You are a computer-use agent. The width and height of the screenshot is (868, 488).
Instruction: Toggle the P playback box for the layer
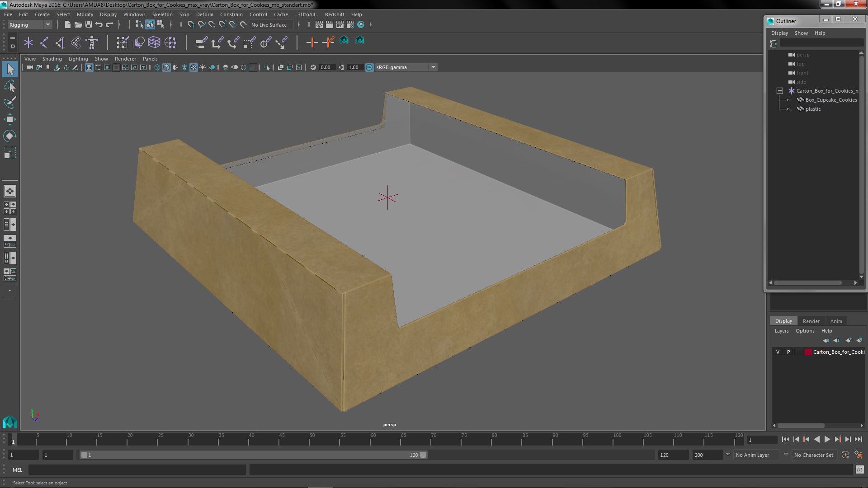click(788, 352)
